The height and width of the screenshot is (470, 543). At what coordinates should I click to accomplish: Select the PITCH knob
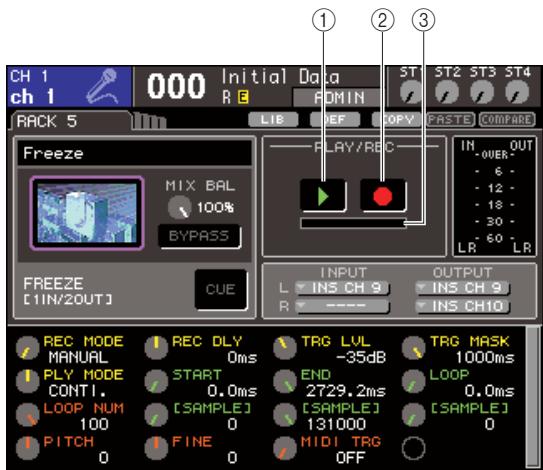point(28,448)
